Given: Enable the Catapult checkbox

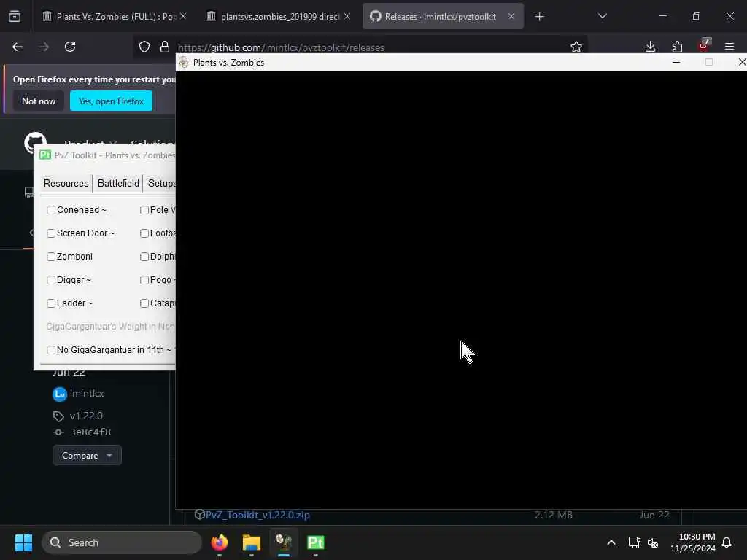Looking at the screenshot, I should pyautogui.click(x=144, y=303).
